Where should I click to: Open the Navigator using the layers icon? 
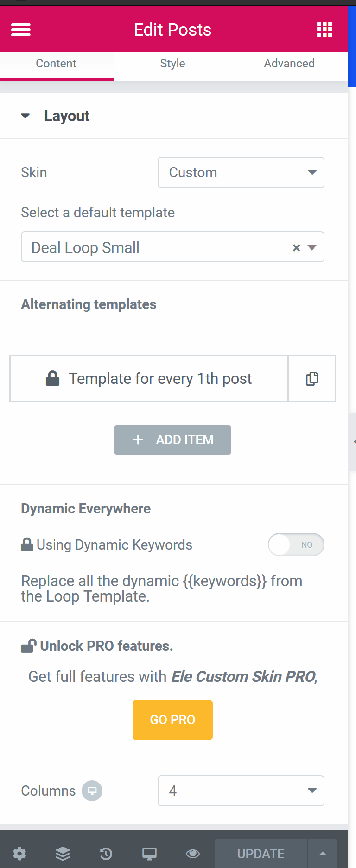click(63, 853)
